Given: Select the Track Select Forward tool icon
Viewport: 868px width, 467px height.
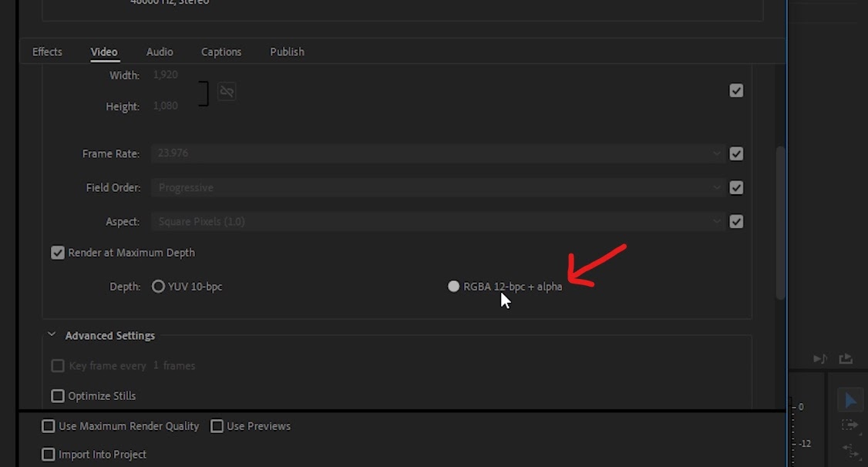Looking at the screenshot, I should (x=849, y=425).
